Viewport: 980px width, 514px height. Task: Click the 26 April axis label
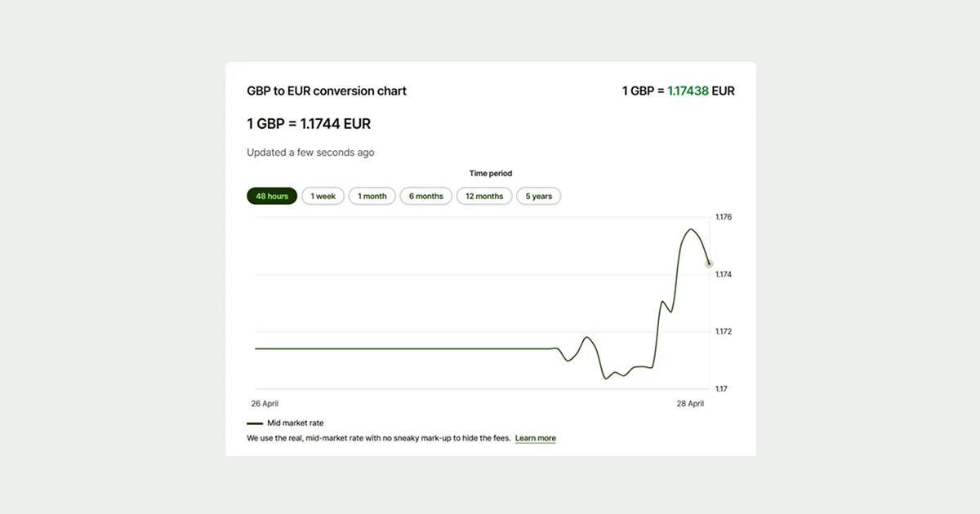265,404
